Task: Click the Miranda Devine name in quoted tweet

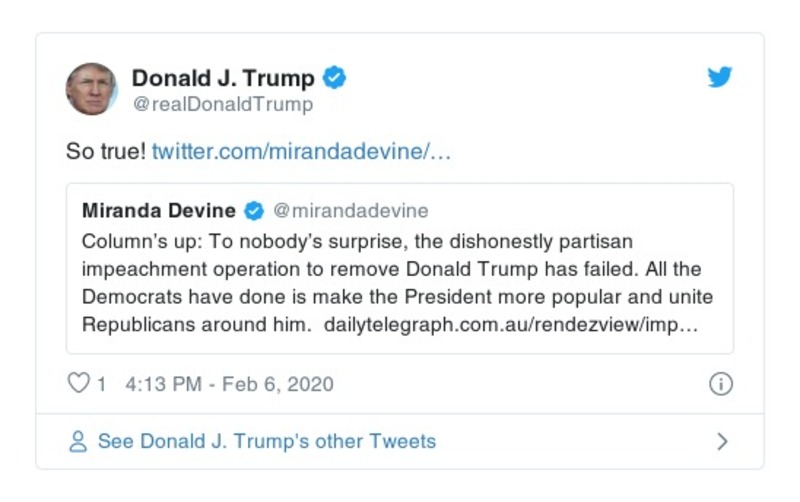Action: point(159,210)
